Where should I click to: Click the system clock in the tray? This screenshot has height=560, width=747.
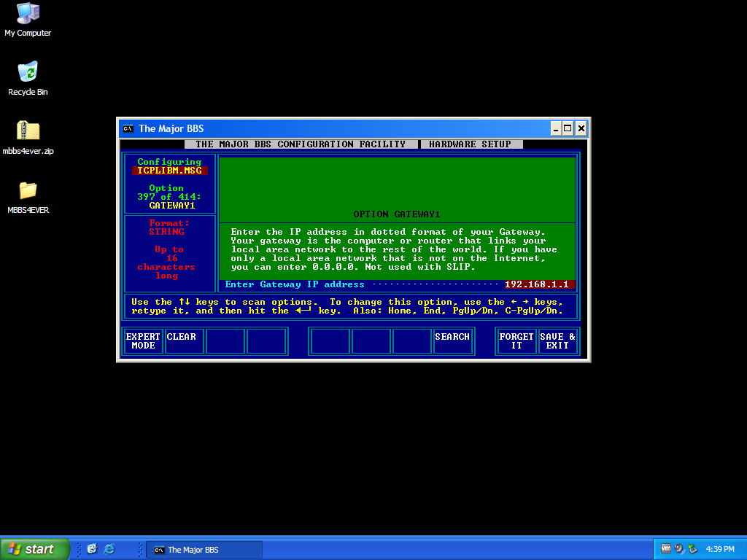click(x=720, y=549)
